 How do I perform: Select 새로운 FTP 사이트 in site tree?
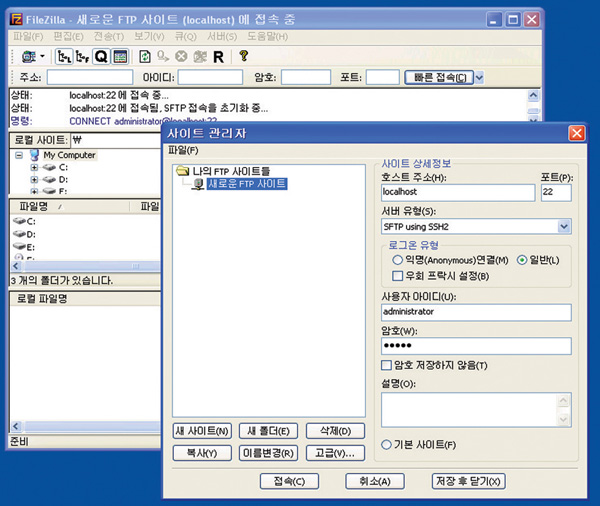tap(247, 184)
